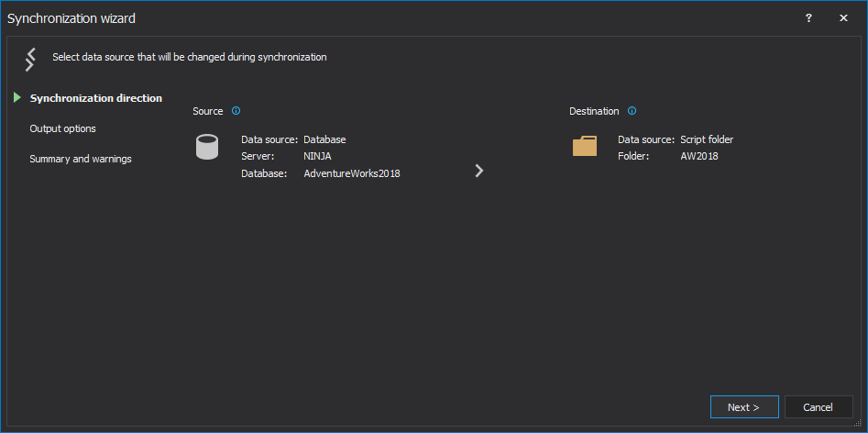Click the AW2018 folder name
The height and width of the screenshot is (433, 868).
click(698, 156)
